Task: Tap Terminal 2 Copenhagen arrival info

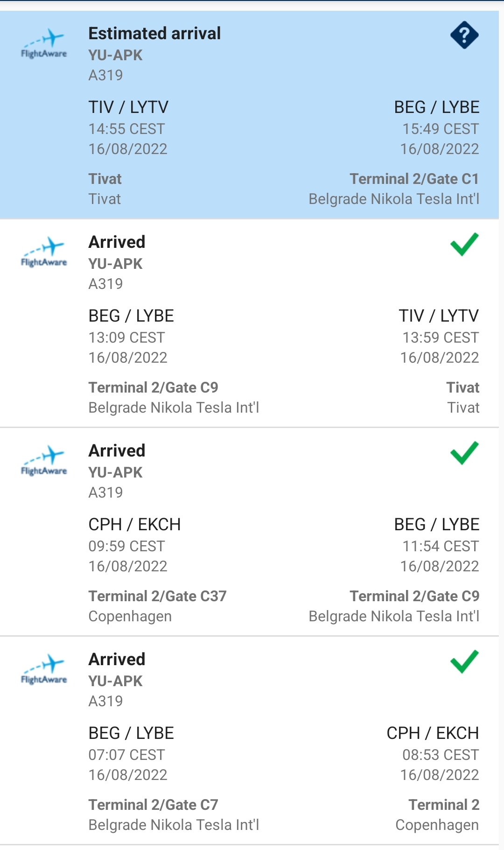Action: coord(443,805)
